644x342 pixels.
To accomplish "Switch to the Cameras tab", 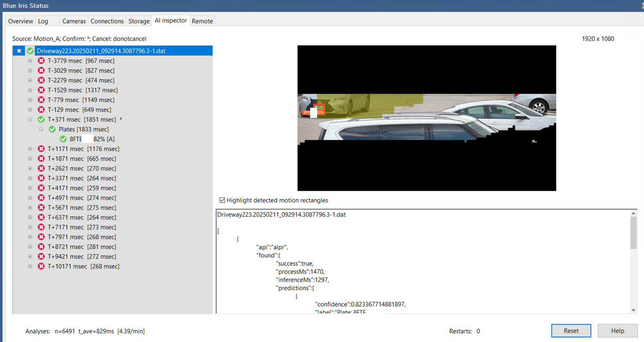I will (74, 21).
